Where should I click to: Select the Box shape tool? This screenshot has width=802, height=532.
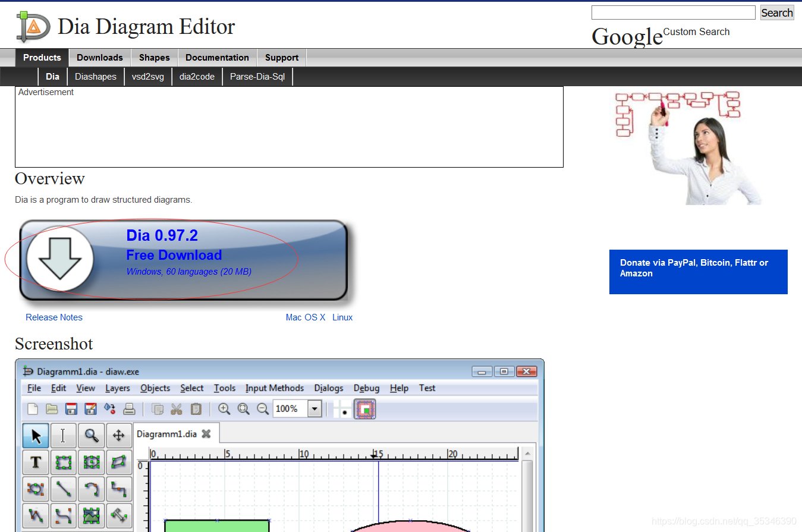pos(63,462)
